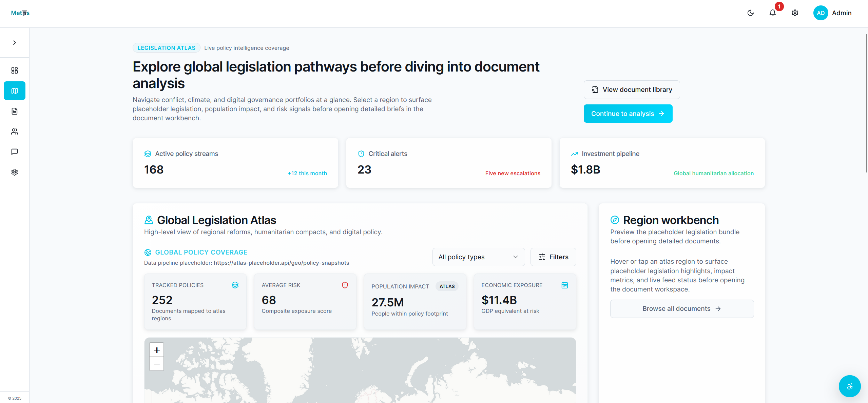The width and height of the screenshot is (868, 403).
Task: Click the accessibility floating button bottom right
Action: click(x=849, y=386)
